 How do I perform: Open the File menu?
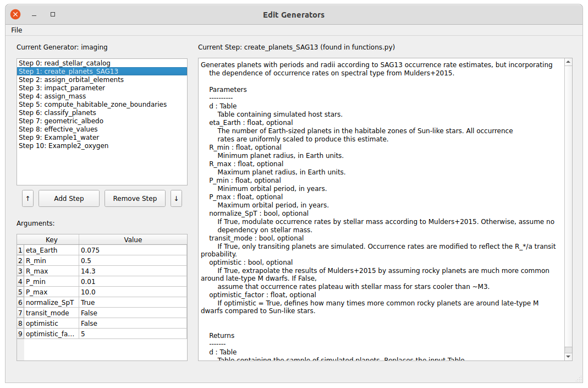17,30
